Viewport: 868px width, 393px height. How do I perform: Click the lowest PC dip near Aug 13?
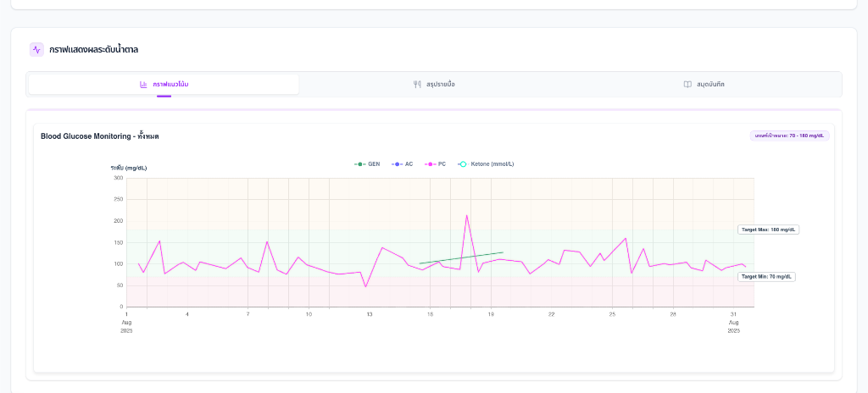pyautogui.click(x=365, y=286)
